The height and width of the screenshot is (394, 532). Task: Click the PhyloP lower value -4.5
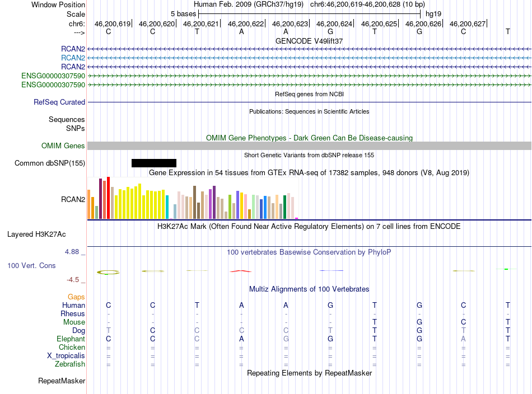(x=73, y=280)
